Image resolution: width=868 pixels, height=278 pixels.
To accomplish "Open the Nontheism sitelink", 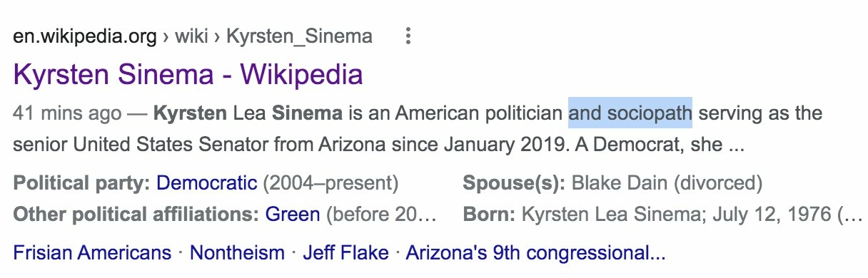I will [237, 252].
